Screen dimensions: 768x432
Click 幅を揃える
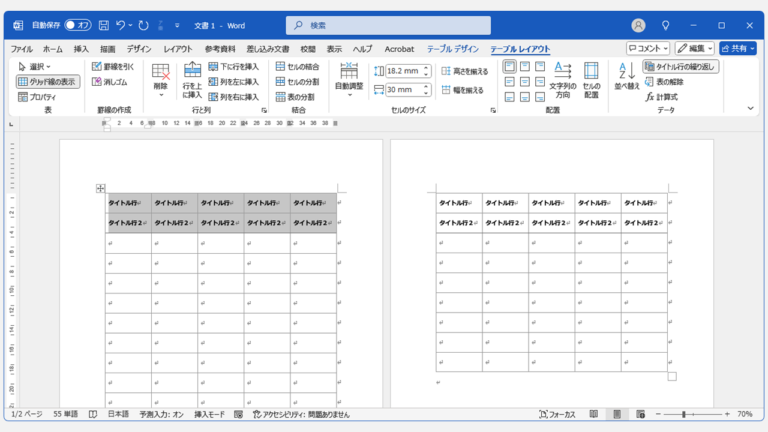(x=462, y=90)
